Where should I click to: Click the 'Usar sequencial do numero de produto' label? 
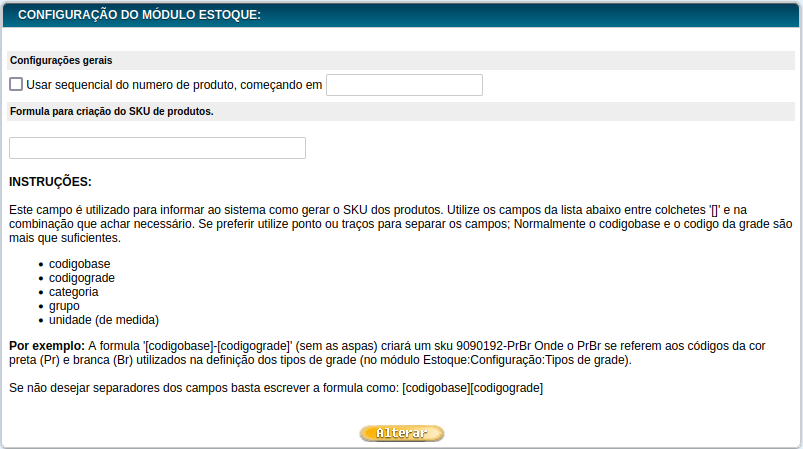point(174,85)
